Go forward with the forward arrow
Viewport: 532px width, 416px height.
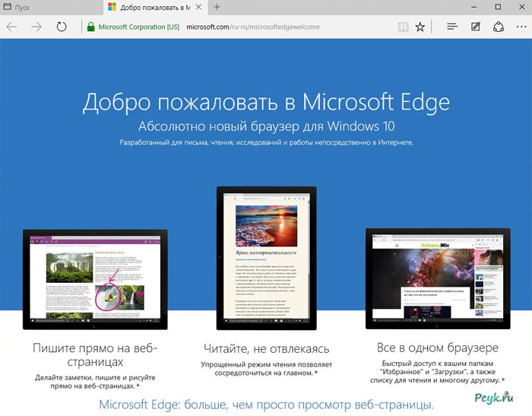pyautogui.click(x=36, y=27)
